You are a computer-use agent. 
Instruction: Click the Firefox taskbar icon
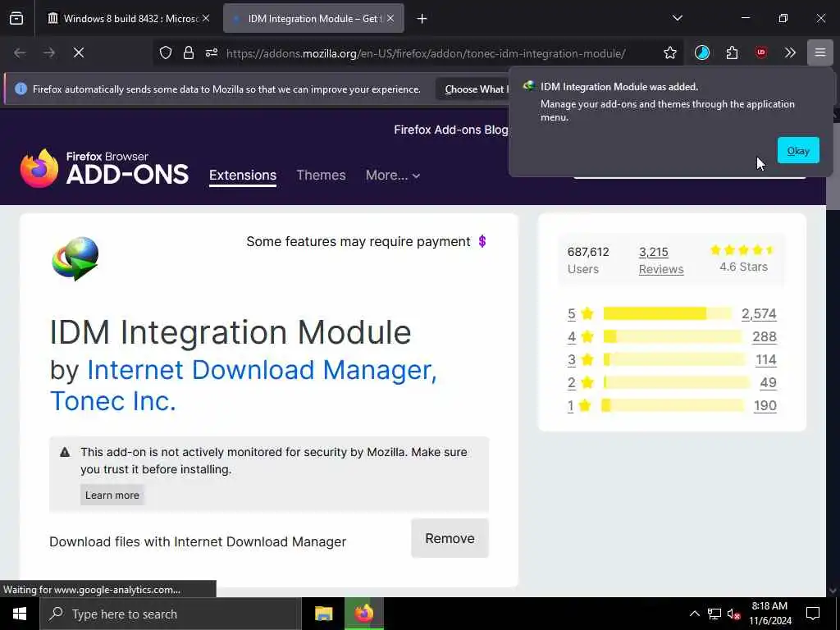tap(363, 614)
